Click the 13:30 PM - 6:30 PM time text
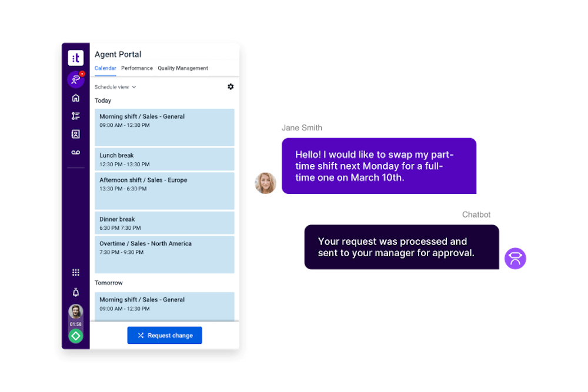This screenshot has height=392, width=588. 123,189
